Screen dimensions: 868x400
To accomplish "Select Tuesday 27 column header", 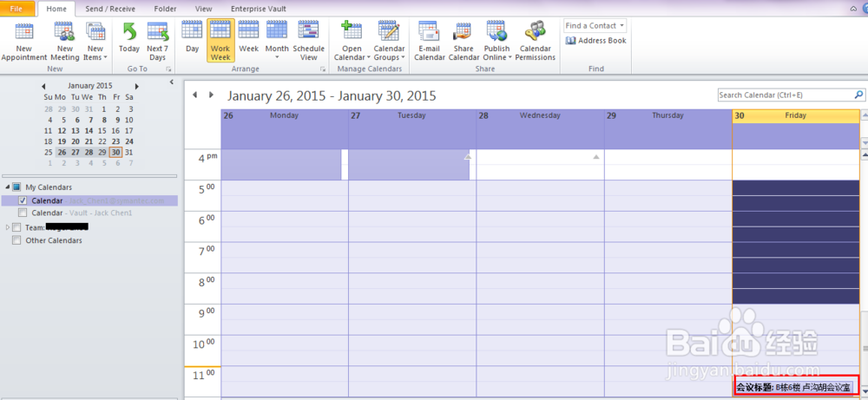I will pos(412,115).
